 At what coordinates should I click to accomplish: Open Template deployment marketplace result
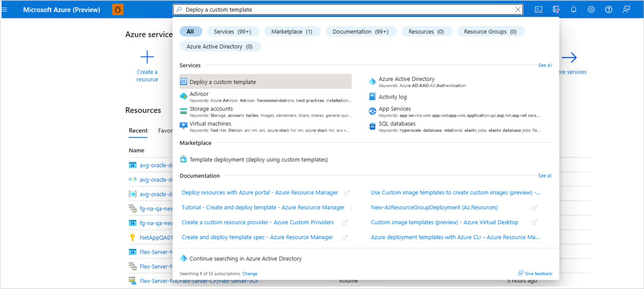(x=259, y=160)
